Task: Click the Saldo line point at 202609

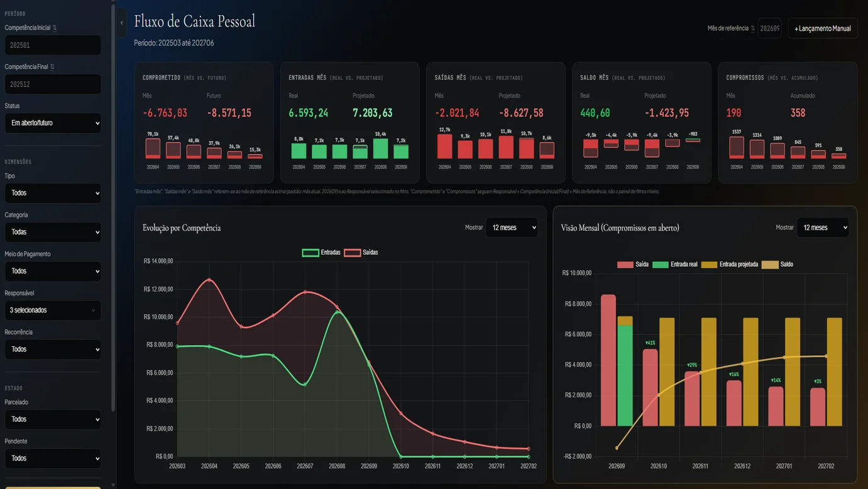Action: (617, 448)
